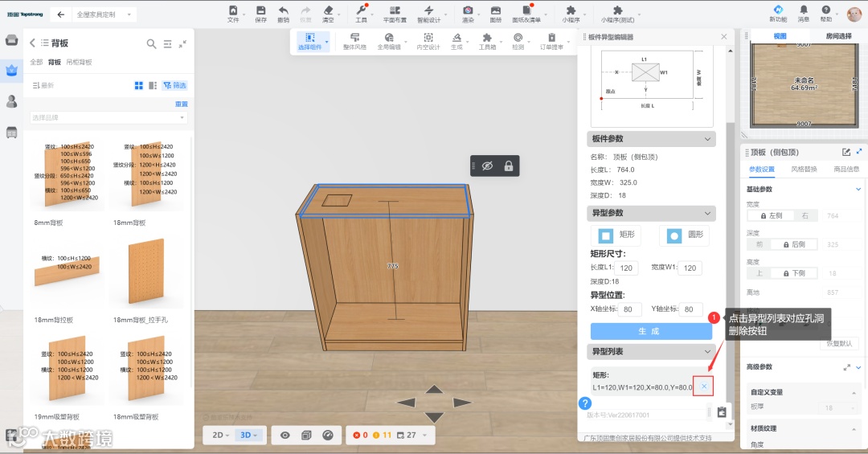Click the 重置 reset link

pyautogui.click(x=181, y=104)
